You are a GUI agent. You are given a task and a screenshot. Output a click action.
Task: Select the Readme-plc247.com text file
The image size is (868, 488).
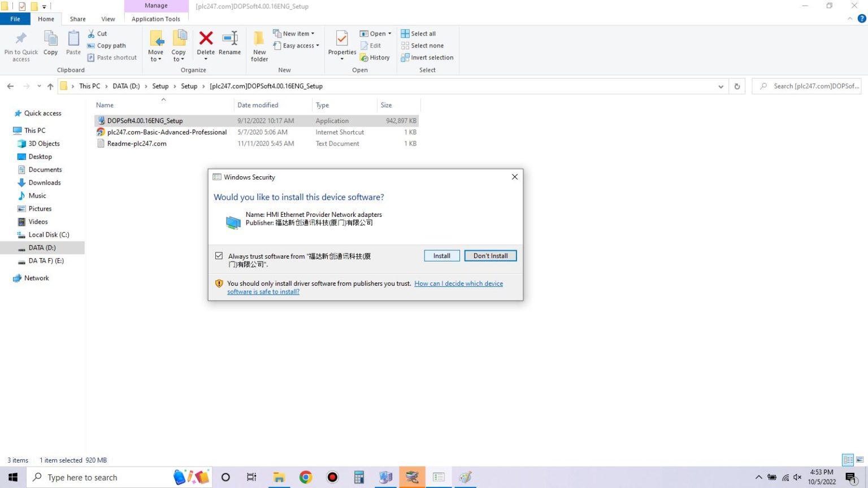pos(257,143)
